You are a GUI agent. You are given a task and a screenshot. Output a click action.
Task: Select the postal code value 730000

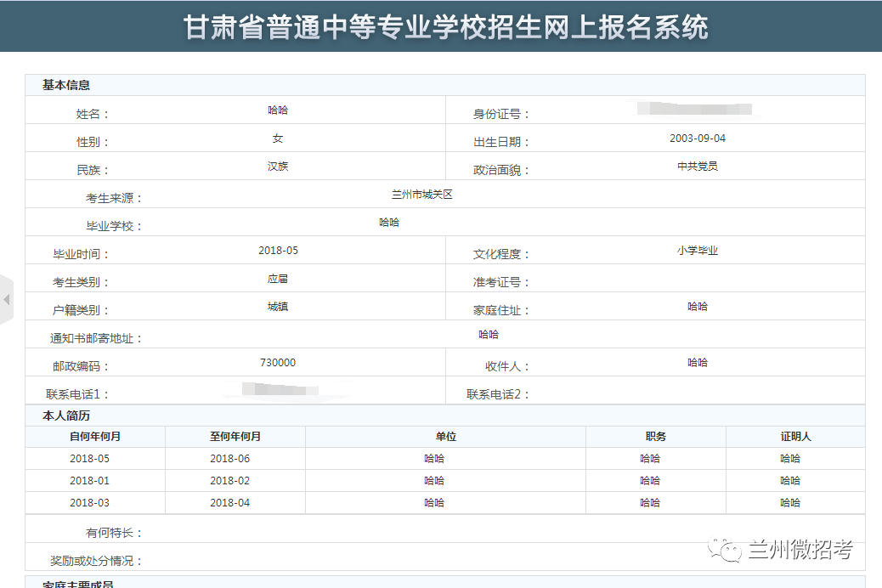click(x=278, y=363)
